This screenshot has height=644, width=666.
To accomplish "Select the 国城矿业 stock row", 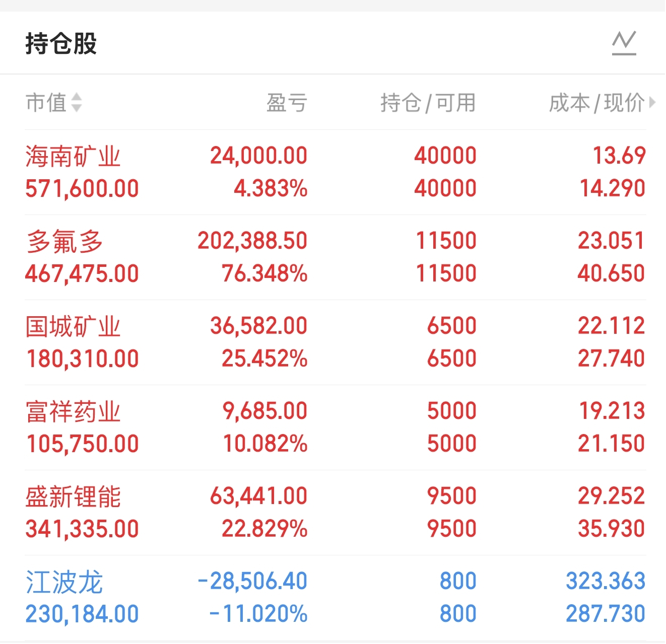I will point(73,326).
